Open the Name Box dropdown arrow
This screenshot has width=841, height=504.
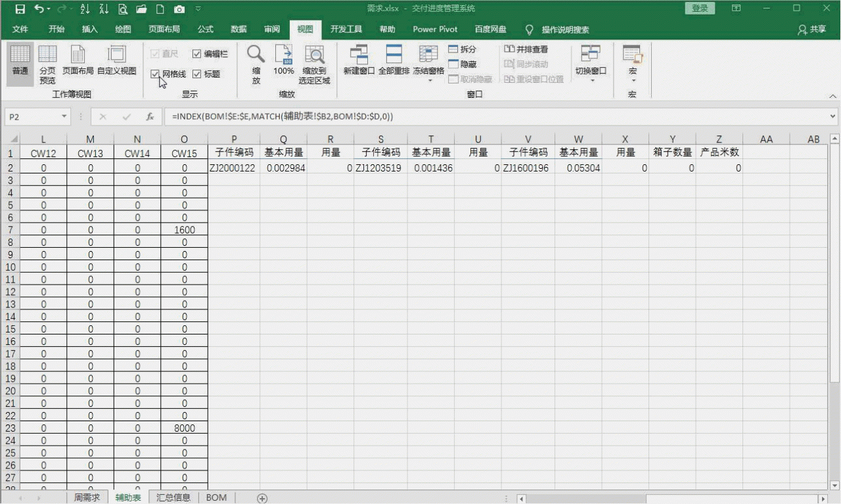click(64, 116)
